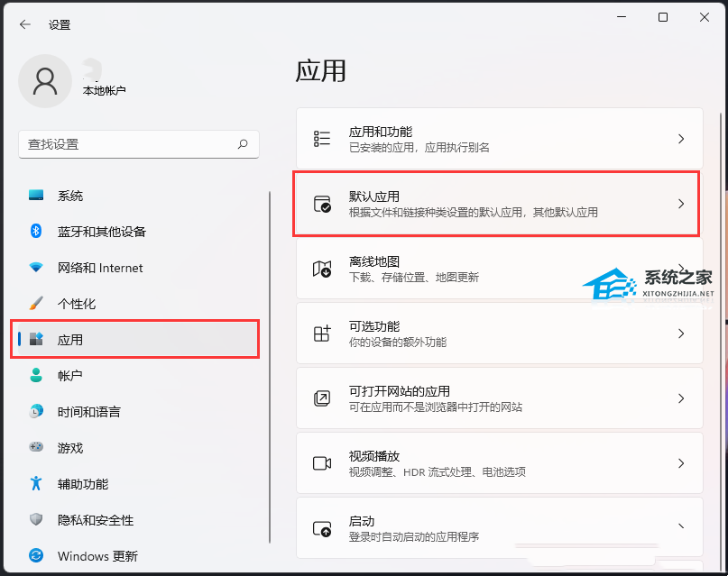Image resolution: width=728 pixels, height=576 pixels.
Task: Click the 启动 startup icon
Action: (x=322, y=529)
